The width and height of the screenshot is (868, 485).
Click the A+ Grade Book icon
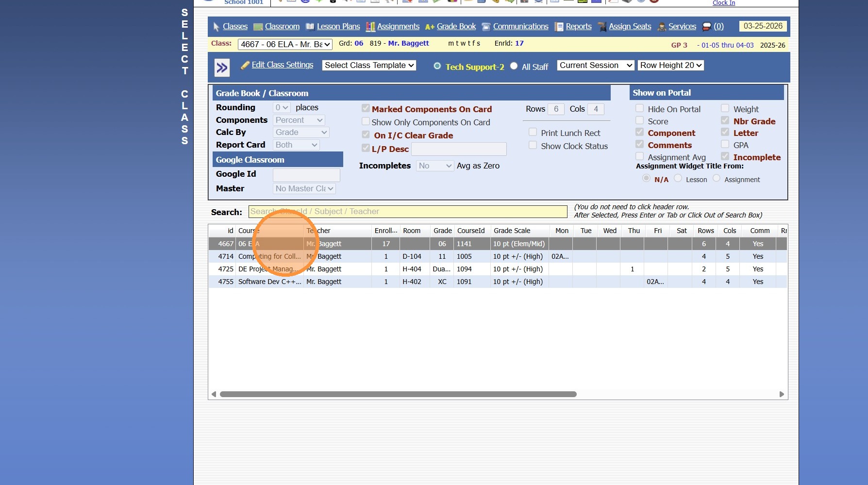(x=430, y=27)
